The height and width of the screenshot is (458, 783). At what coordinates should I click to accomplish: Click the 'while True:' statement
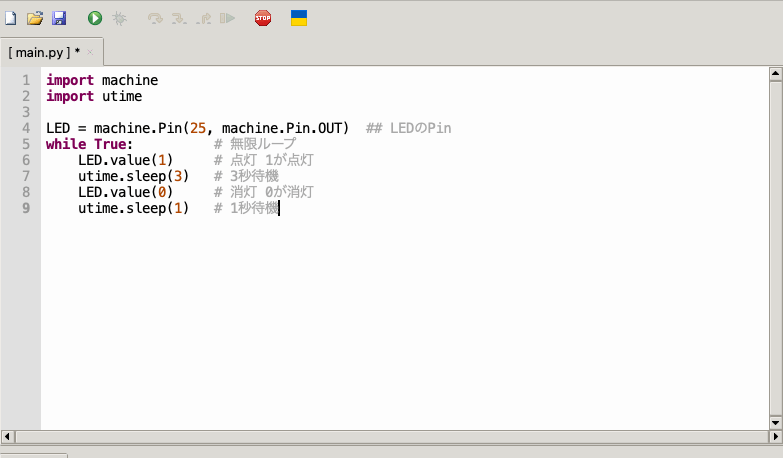(89, 144)
